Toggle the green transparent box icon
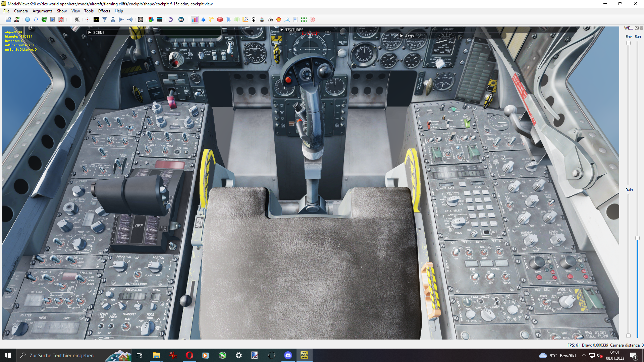644x362 pixels. click(237, 19)
